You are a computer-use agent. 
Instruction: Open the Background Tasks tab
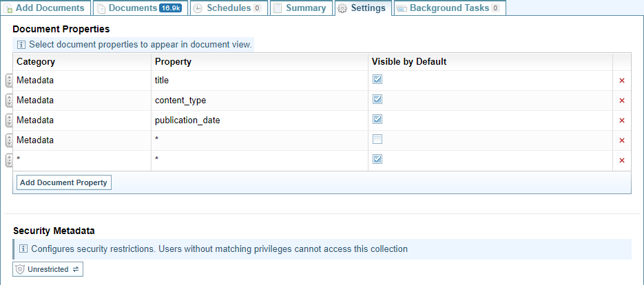(449, 8)
